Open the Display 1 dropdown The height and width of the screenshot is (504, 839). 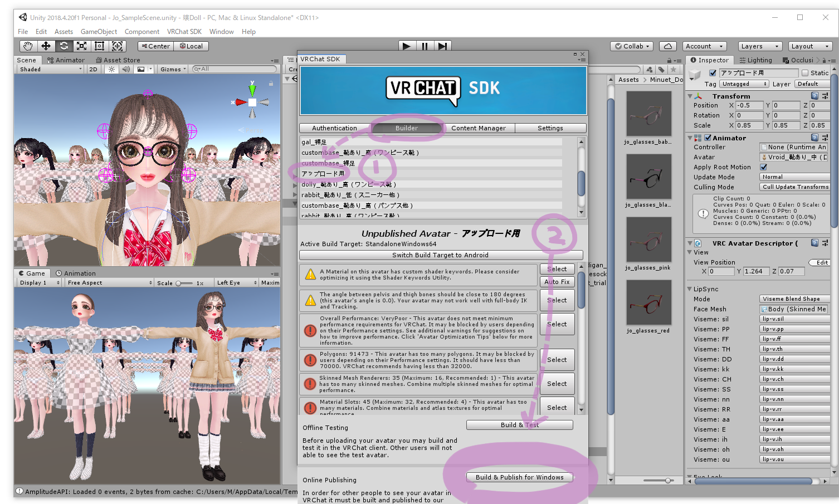[x=40, y=283]
